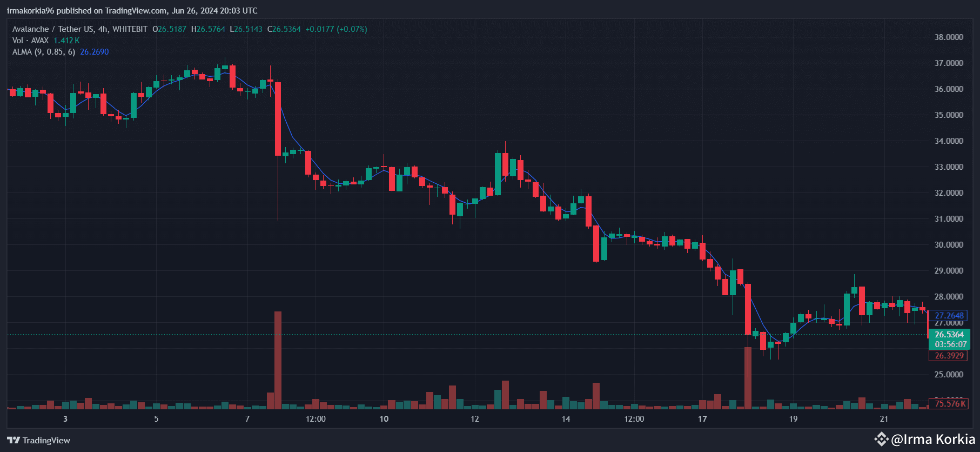
Task: Click the red 26.3929 price axis label
Action: (949, 356)
